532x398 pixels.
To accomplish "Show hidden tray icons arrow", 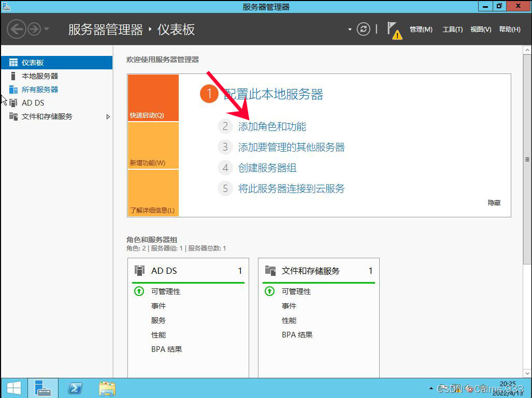I will pos(431,389).
